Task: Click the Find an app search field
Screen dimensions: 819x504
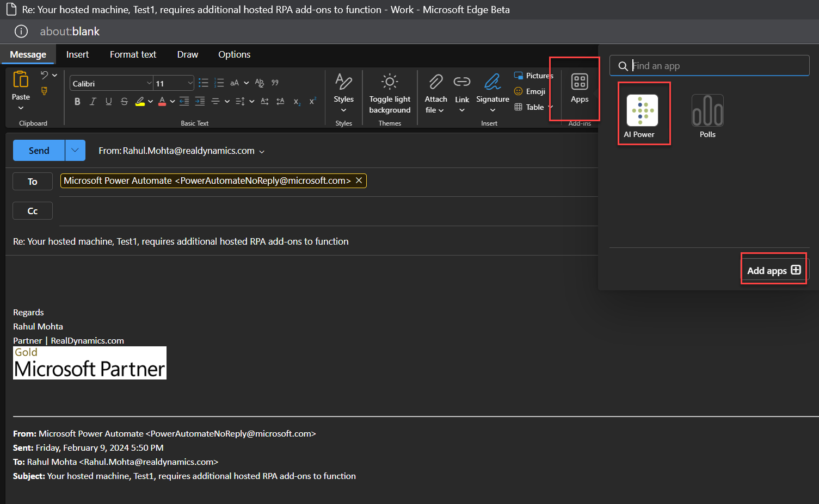Action: coord(709,66)
